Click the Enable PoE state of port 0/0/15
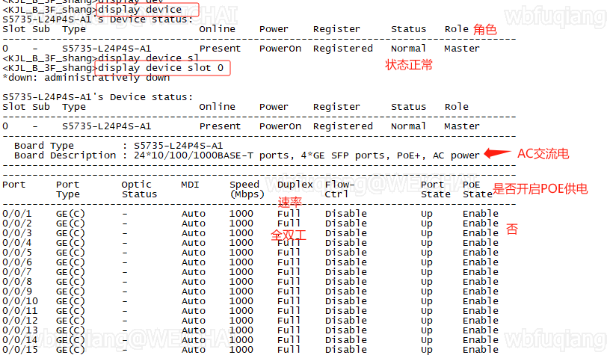The image size is (607, 364). point(481,349)
